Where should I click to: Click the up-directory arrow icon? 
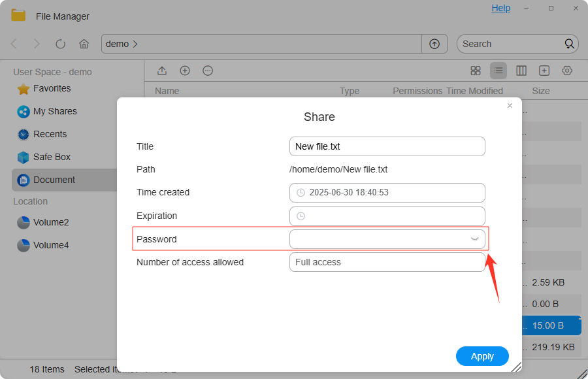[x=434, y=44]
